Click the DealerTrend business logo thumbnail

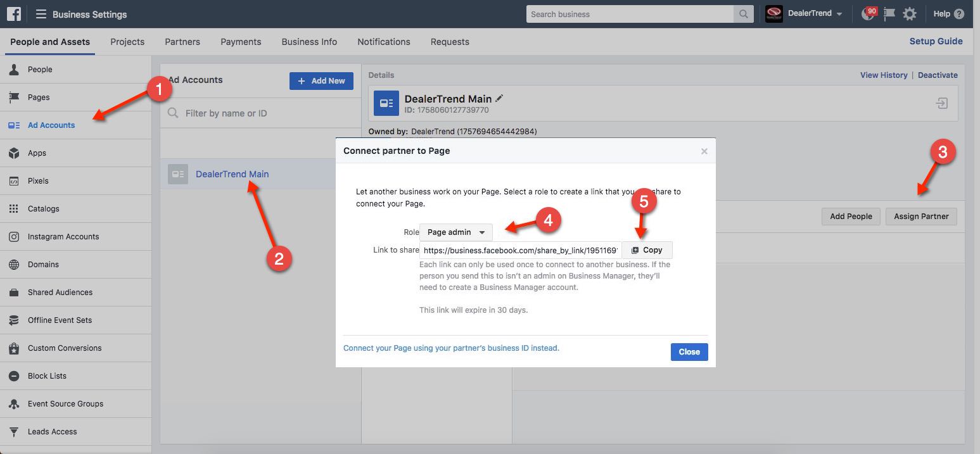coord(774,14)
